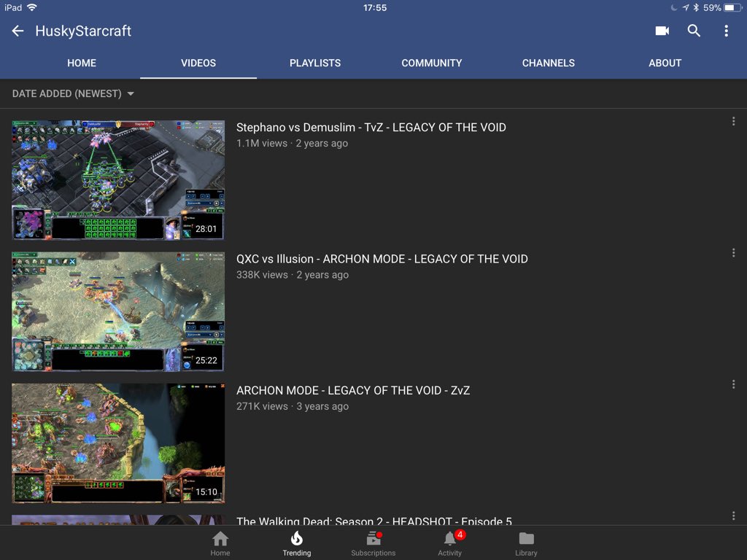Tap the Wi-Fi status icon
Screen dimensions: 747x560
[x=32, y=7]
